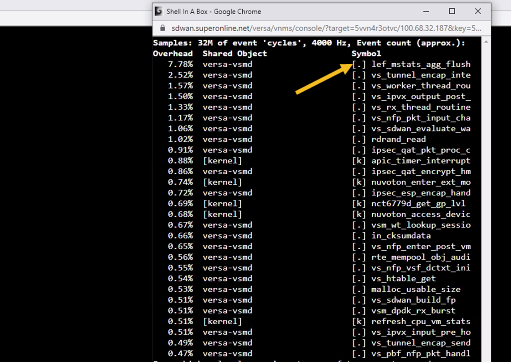Select the ipsec_qat_encrypt_hm symbol
Image resolution: width=511 pixels, height=362 pixels.
[421, 171]
